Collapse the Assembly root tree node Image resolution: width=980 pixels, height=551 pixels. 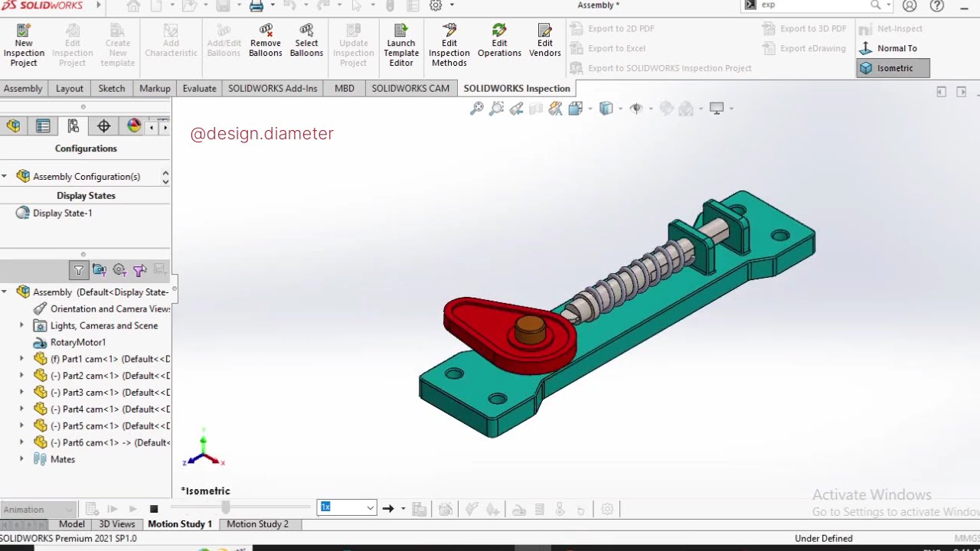click(5, 292)
